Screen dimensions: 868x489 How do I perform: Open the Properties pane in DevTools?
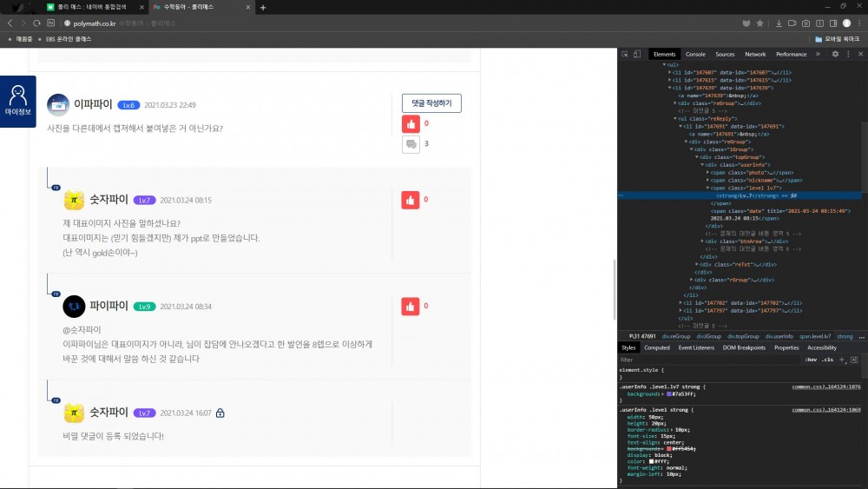pos(786,347)
